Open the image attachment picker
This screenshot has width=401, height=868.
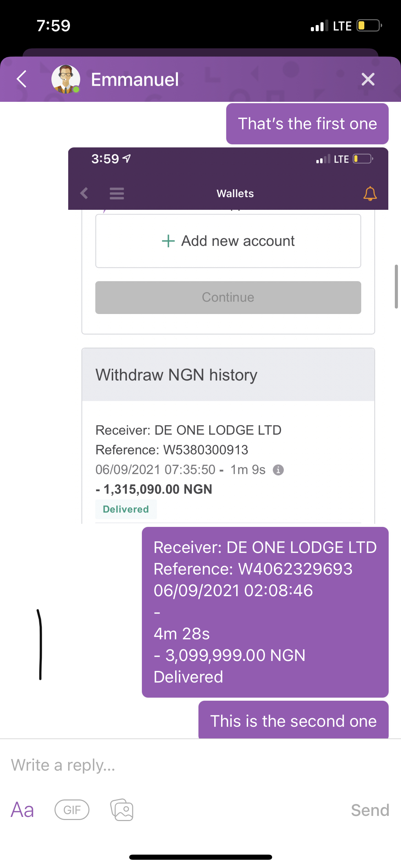tap(122, 810)
